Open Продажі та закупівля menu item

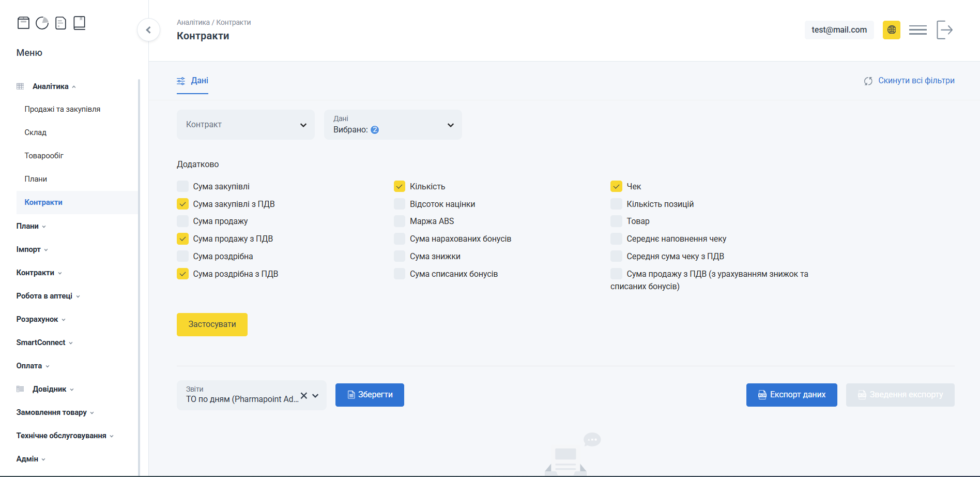[x=63, y=109]
